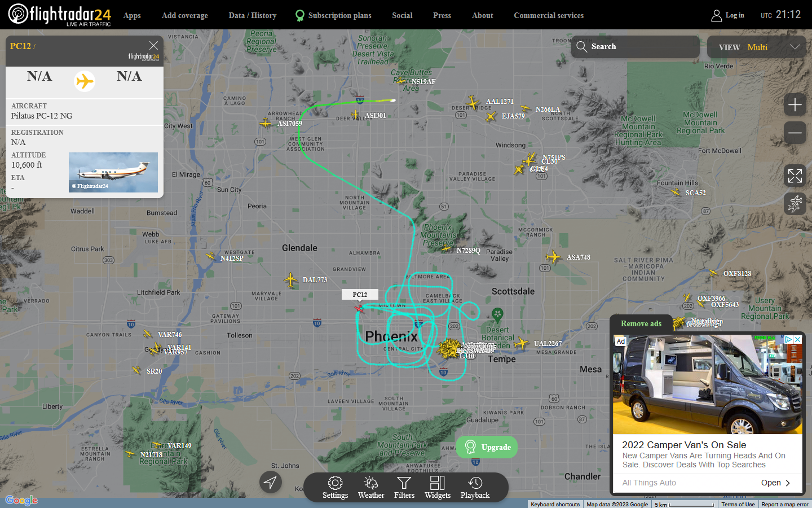
Task: Click the Log in link
Action: pyautogui.click(x=735, y=15)
